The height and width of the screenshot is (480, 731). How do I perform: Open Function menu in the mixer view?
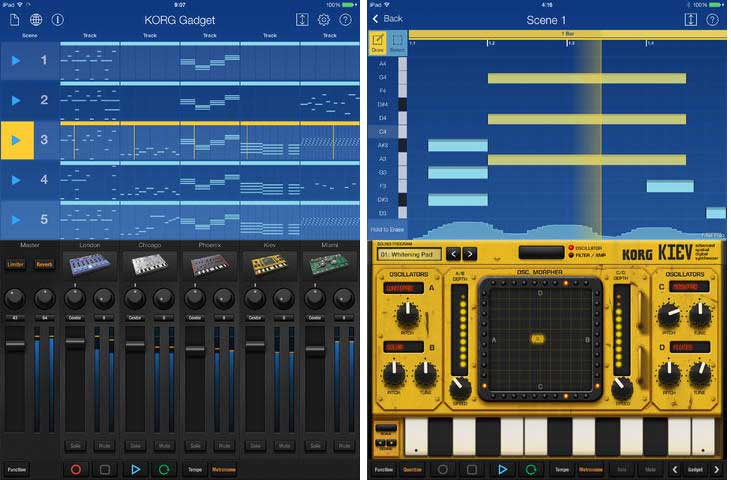click(x=17, y=469)
